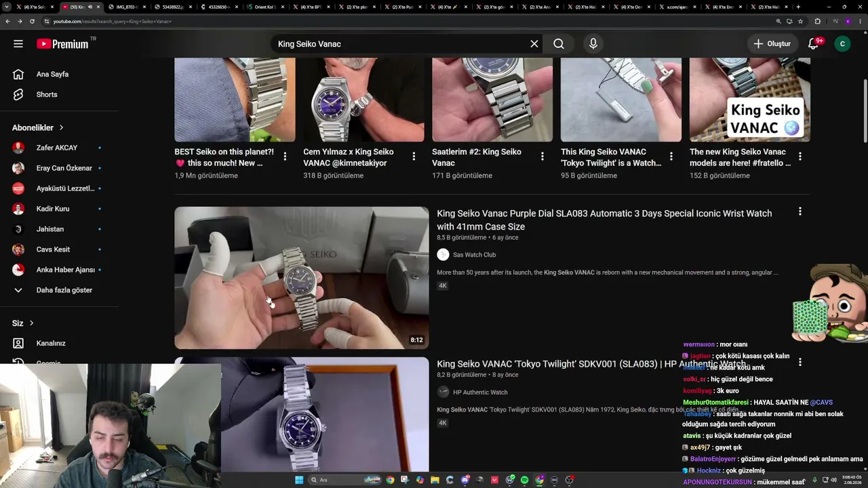Open the Windows Start menu

click(299, 480)
